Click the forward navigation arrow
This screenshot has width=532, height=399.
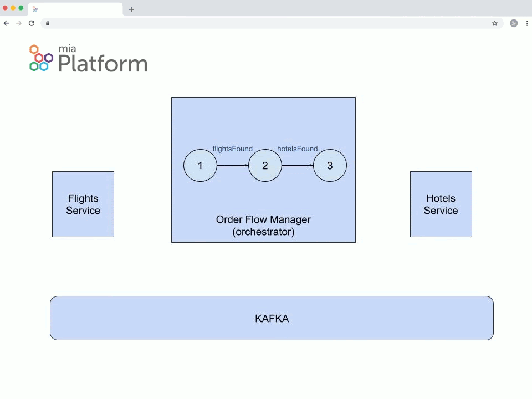pos(18,23)
